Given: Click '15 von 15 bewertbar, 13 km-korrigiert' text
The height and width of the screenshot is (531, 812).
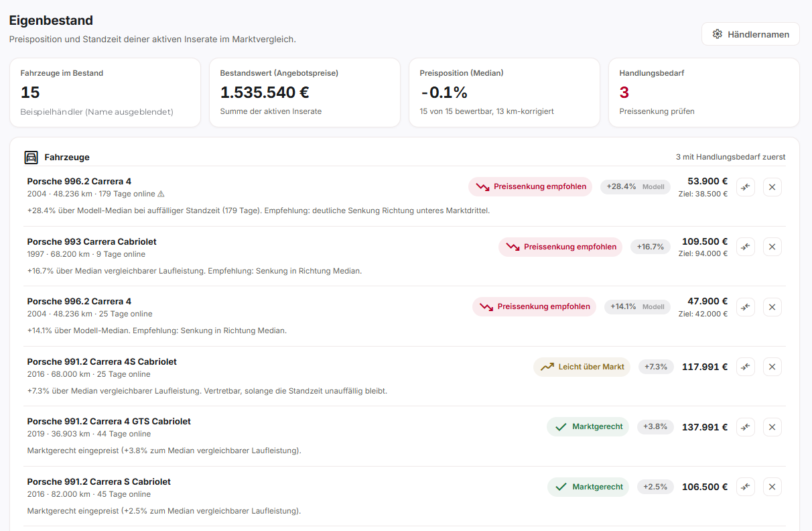Looking at the screenshot, I should 486,111.
